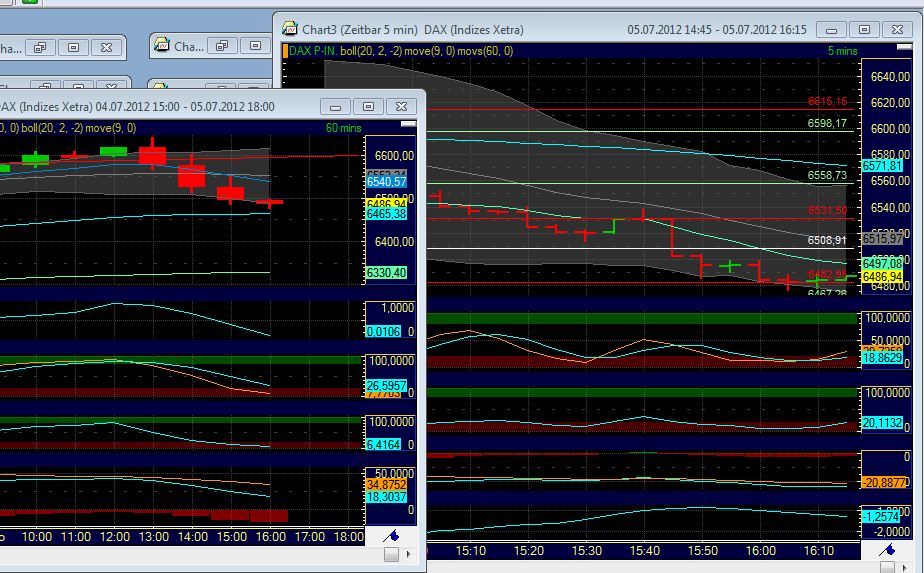Click the red 6615,15 level label

pyautogui.click(x=827, y=101)
